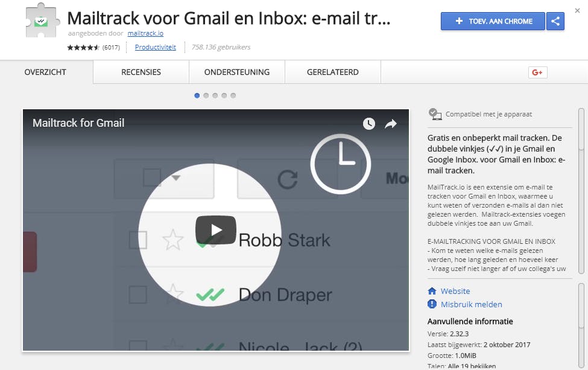Viewport: 588px width, 370px height.
Task: Open the Ondersteuning tab
Action: (x=237, y=72)
